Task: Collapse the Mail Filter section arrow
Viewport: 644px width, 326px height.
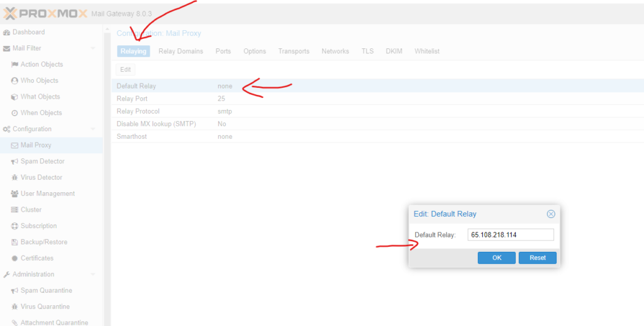Action: (93, 48)
